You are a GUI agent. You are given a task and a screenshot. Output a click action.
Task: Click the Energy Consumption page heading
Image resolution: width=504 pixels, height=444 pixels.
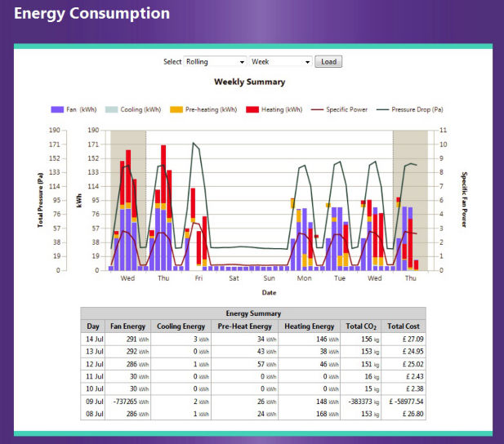point(92,14)
